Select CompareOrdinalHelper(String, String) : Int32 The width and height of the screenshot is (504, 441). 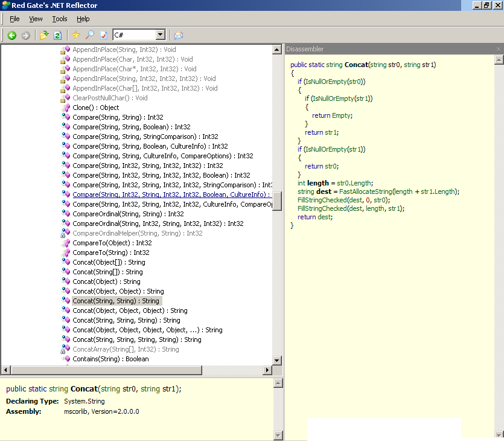[138, 234]
